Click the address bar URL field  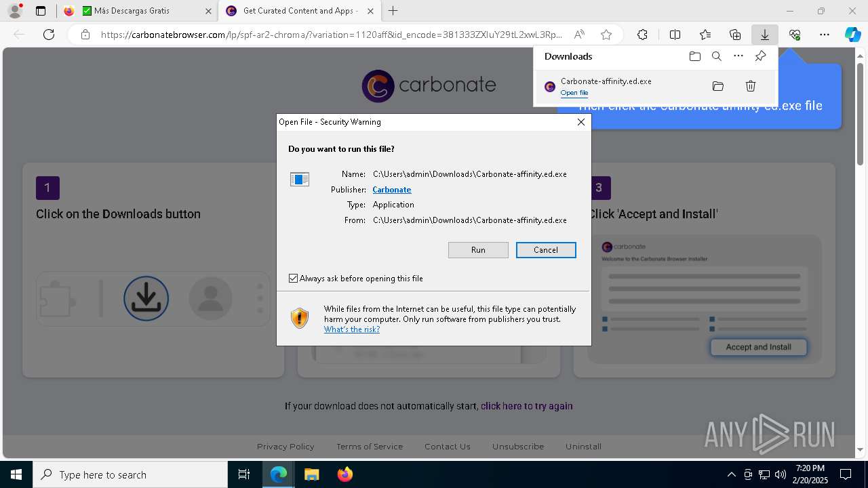coord(332,35)
